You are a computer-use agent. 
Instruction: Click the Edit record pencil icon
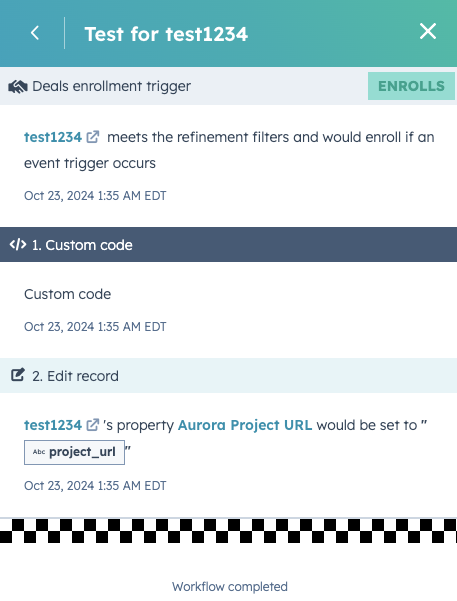pos(18,375)
